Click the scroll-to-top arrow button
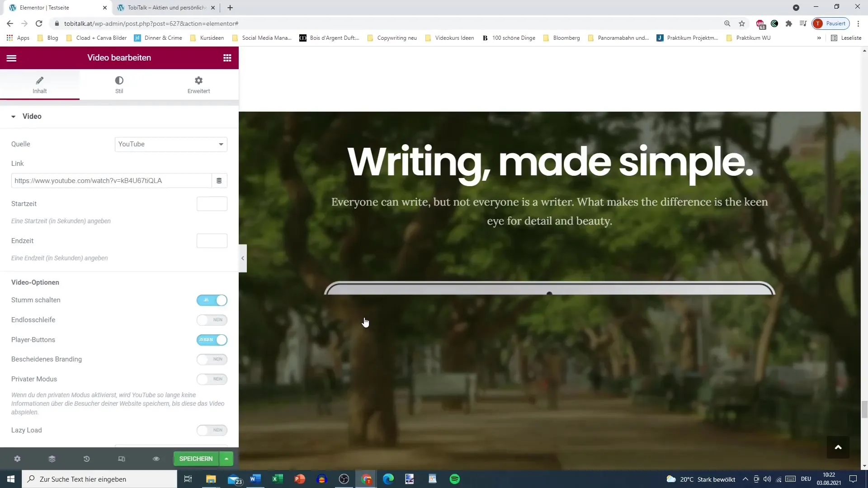This screenshot has width=868, height=488. coord(838,447)
